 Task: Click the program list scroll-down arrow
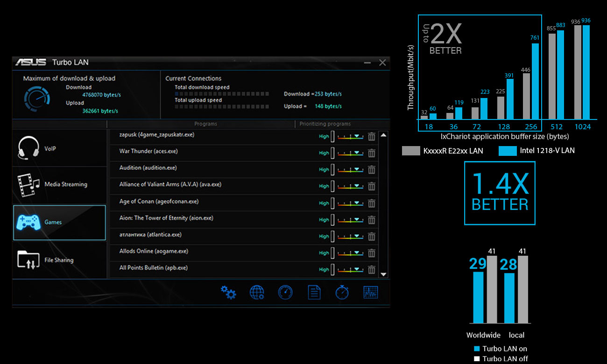click(x=384, y=275)
